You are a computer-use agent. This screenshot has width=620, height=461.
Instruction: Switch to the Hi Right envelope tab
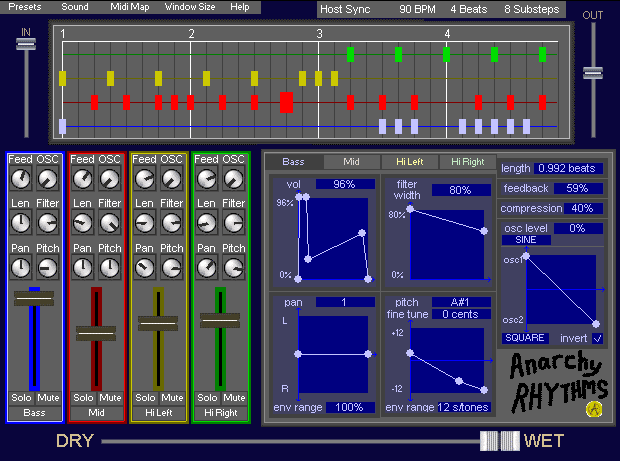[x=468, y=162]
